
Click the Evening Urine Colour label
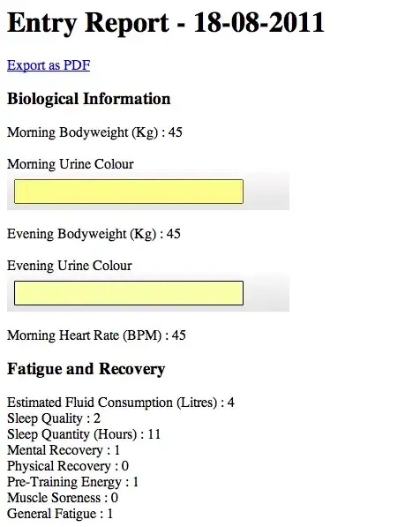click(69, 266)
